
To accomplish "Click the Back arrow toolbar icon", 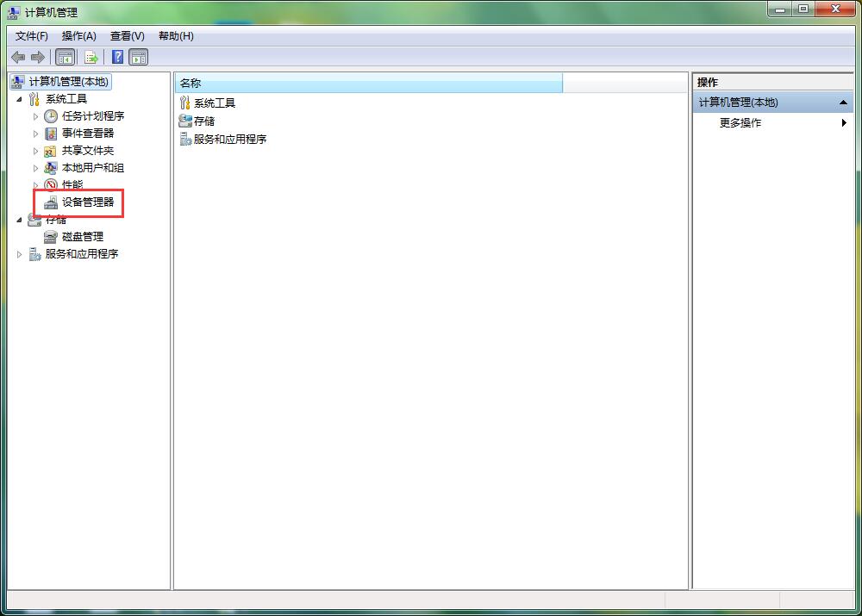I will [18, 57].
